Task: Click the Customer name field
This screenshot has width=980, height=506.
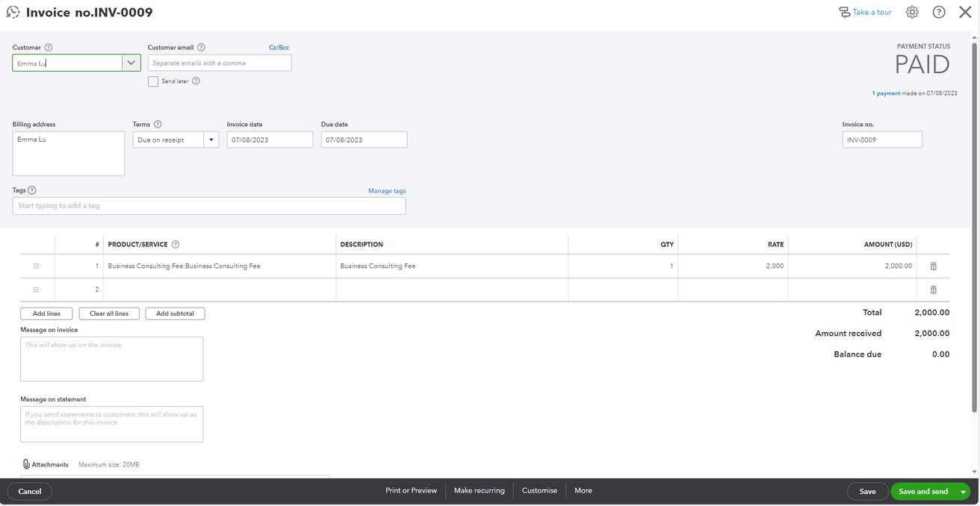Action: point(67,63)
